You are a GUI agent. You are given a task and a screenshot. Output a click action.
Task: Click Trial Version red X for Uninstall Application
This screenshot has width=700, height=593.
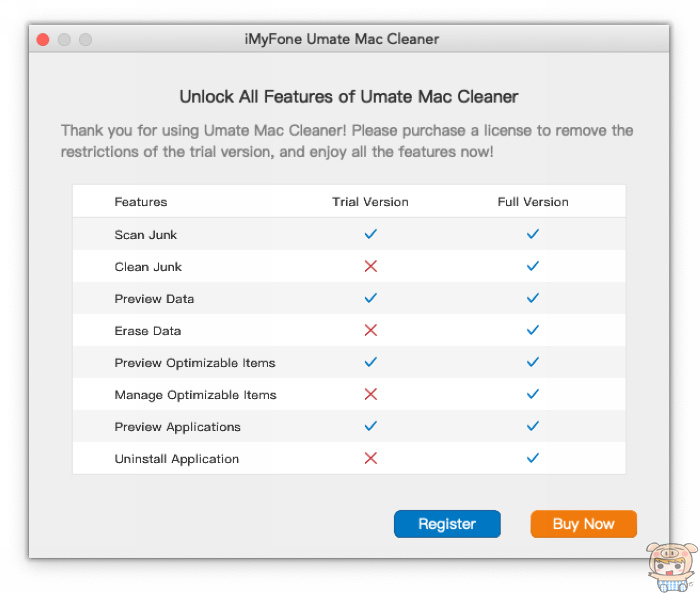370,458
